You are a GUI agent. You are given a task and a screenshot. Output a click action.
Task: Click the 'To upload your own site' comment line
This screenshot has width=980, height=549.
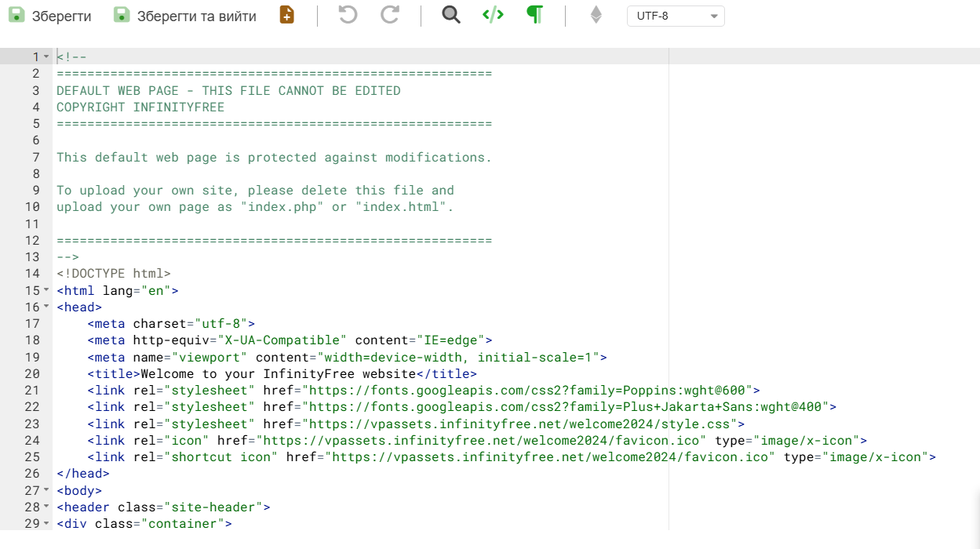(255, 191)
